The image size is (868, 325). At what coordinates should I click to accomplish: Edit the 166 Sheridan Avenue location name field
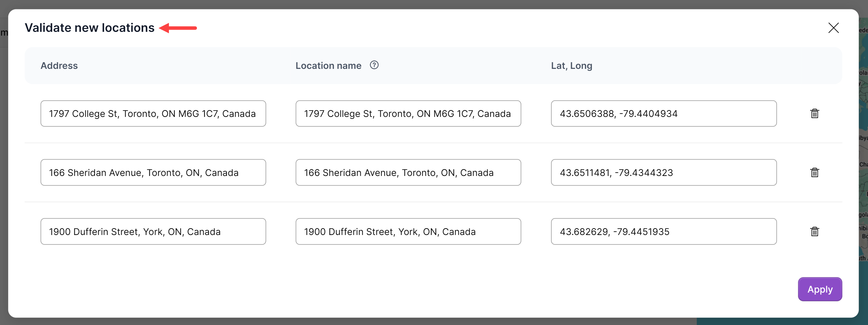point(408,172)
